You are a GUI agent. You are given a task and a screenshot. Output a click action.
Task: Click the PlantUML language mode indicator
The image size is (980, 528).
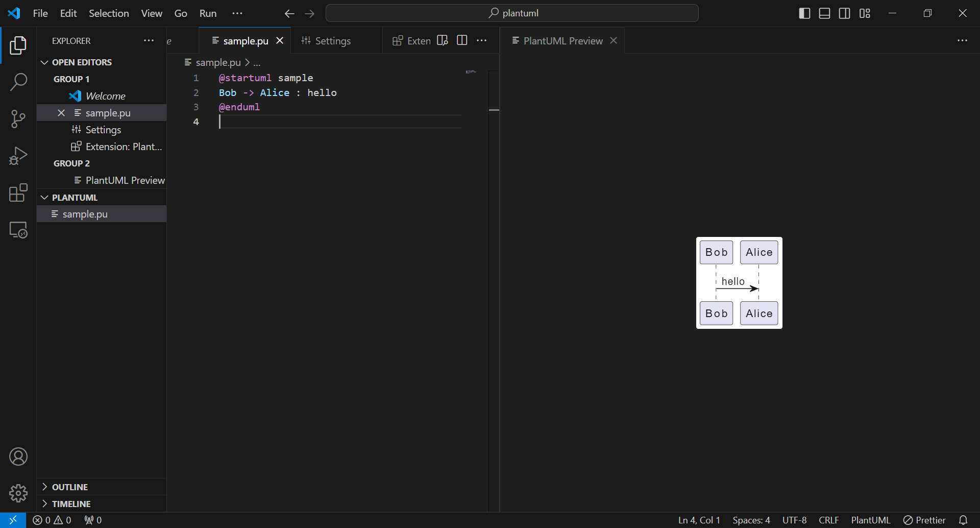(870, 520)
